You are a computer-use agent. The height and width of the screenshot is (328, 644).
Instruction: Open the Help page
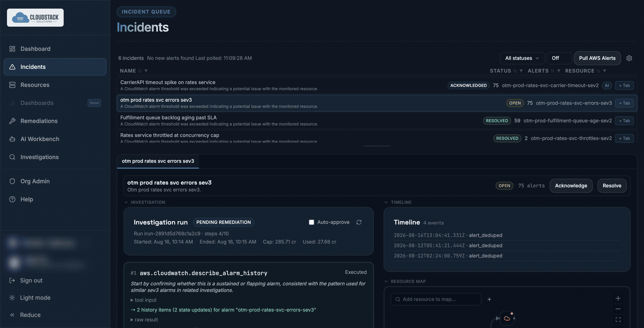click(55, 199)
